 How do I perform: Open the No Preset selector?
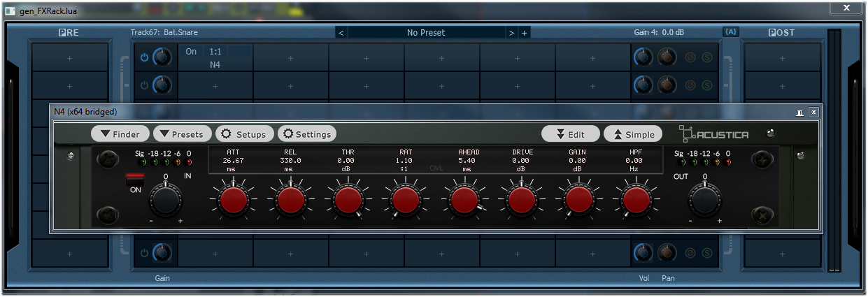click(426, 33)
